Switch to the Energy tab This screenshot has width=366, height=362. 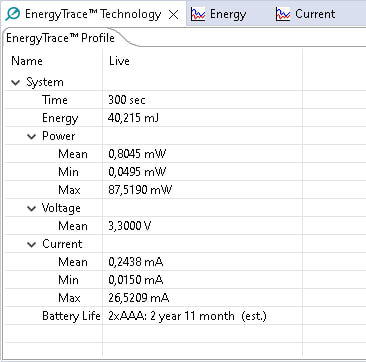(x=219, y=14)
